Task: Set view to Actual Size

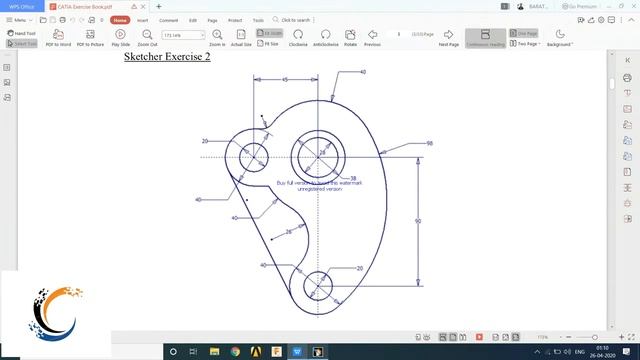Action: tap(241, 38)
